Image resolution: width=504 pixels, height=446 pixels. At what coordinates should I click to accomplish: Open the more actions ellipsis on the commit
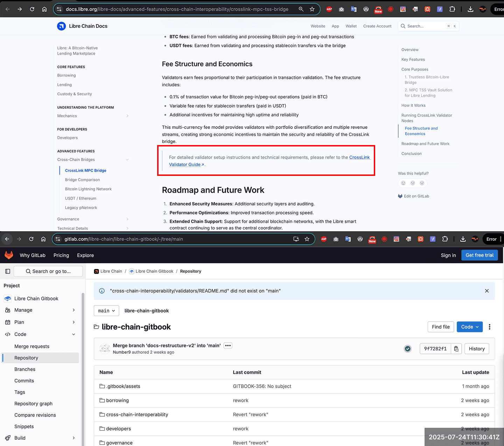pyautogui.click(x=228, y=345)
